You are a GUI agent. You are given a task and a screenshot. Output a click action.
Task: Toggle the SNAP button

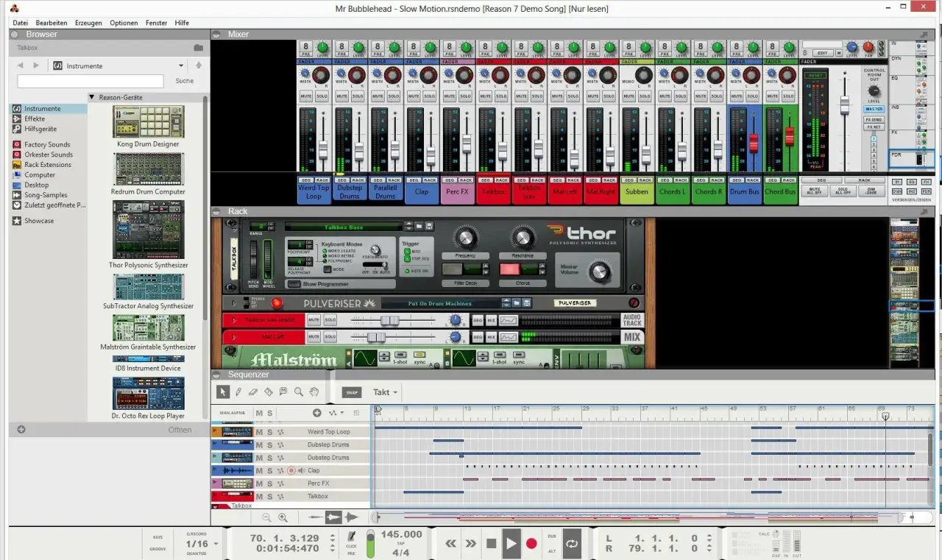coord(352,392)
